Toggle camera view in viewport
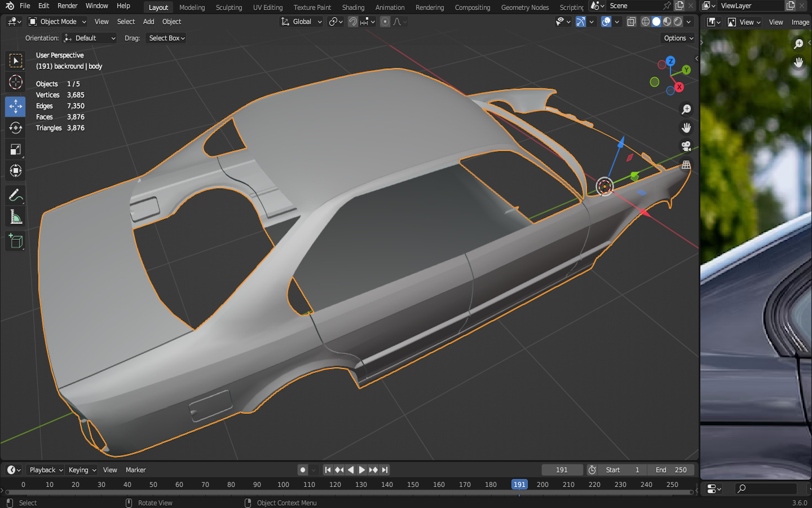The width and height of the screenshot is (812, 508). (686, 146)
